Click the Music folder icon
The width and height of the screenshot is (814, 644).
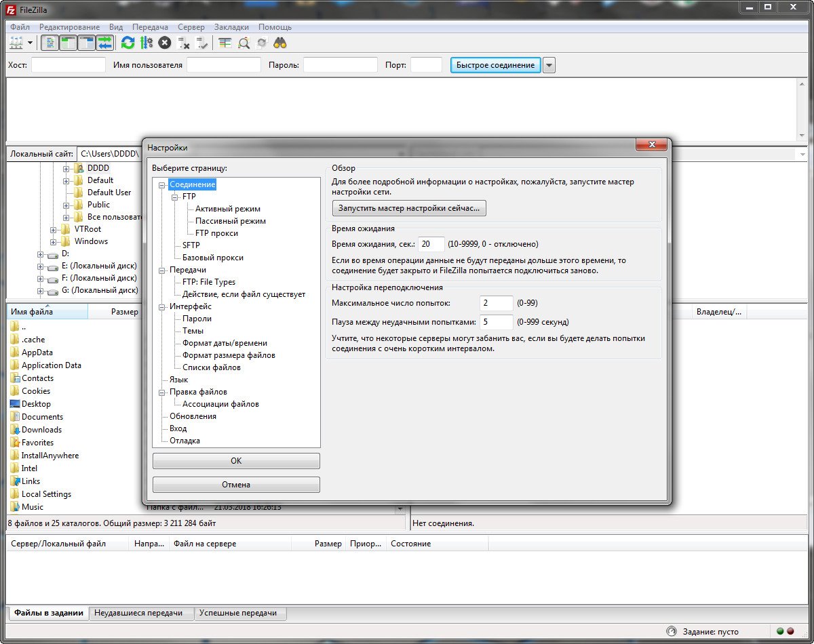15,507
